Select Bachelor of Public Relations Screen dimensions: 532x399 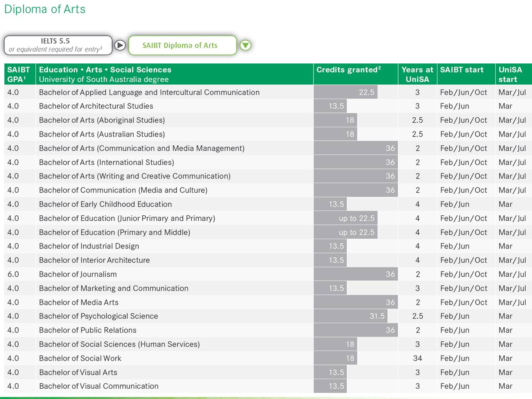coord(87,330)
